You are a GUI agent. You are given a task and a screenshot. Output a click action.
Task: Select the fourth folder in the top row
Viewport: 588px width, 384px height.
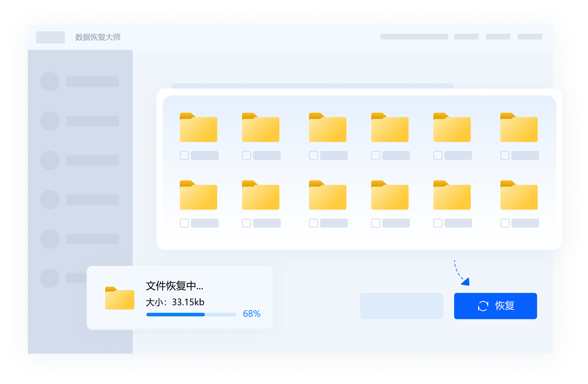(x=390, y=127)
